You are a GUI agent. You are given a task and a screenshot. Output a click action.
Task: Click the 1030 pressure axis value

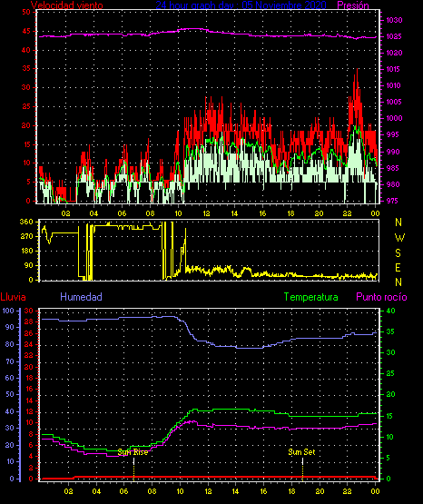(394, 20)
